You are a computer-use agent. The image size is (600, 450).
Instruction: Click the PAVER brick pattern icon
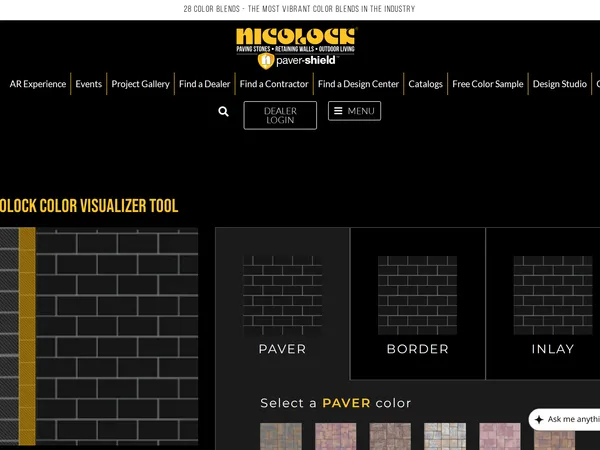pos(282,295)
